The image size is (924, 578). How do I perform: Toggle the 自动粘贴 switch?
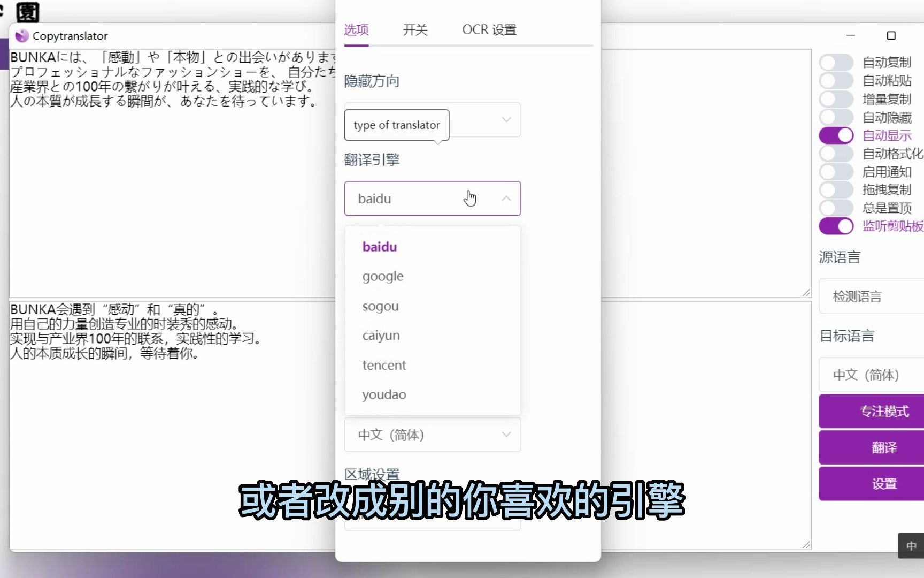pos(836,81)
